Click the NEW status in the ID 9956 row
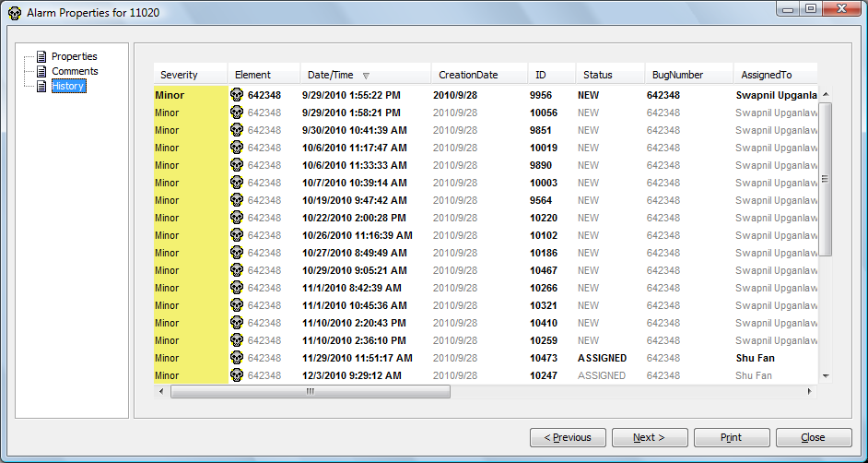 (589, 95)
